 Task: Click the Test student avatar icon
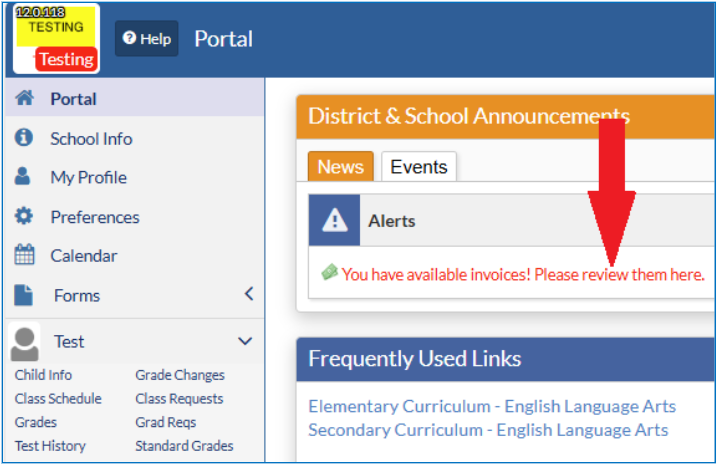click(24, 344)
